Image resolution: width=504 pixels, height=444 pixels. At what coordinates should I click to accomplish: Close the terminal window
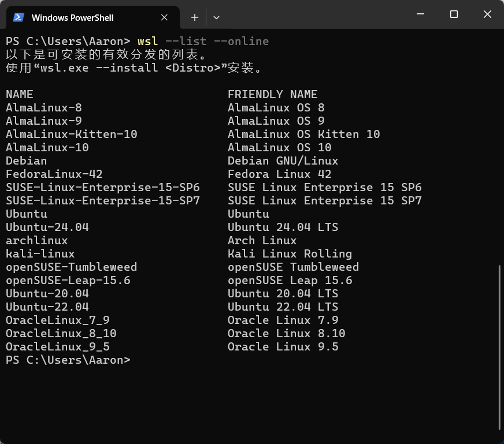click(x=487, y=14)
